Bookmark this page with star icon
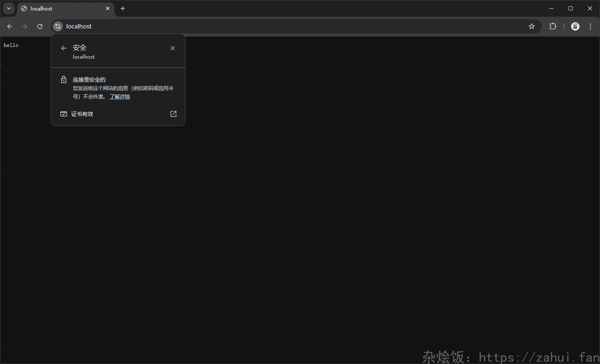The width and height of the screenshot is (600, 364). tap(532, 26)
